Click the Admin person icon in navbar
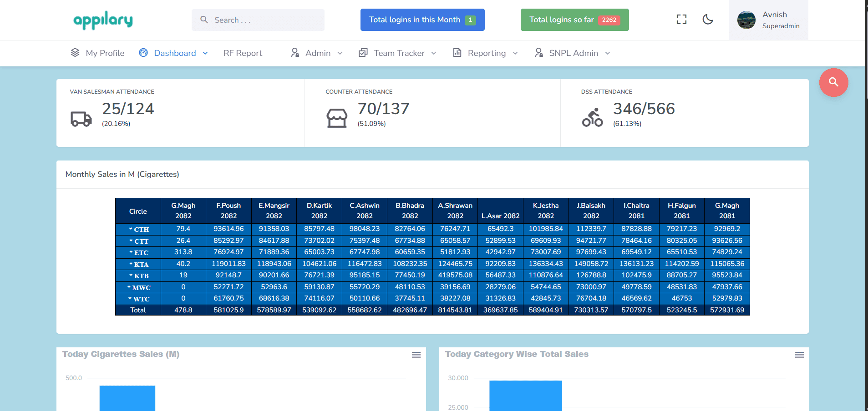Viewport: 868px width, 411px height. pyautogui.click(x=295, y=53)
